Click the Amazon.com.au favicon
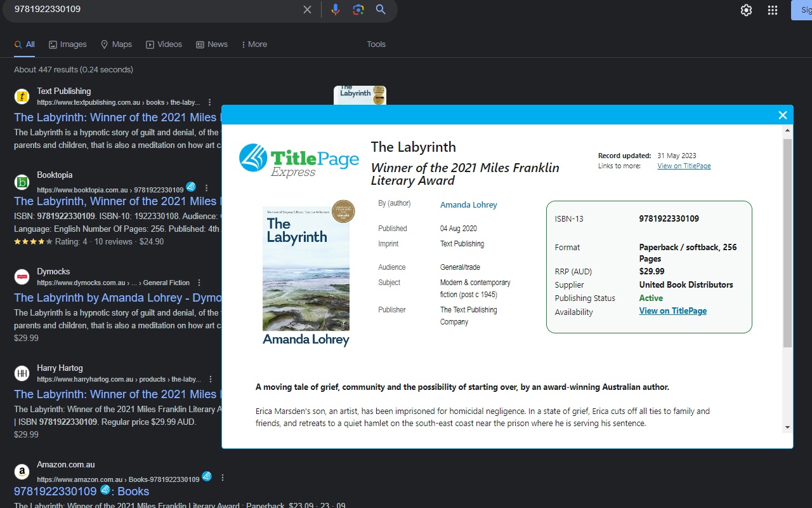Image resolution: width=812 pixels, height=508 pixels. (22, 472)
